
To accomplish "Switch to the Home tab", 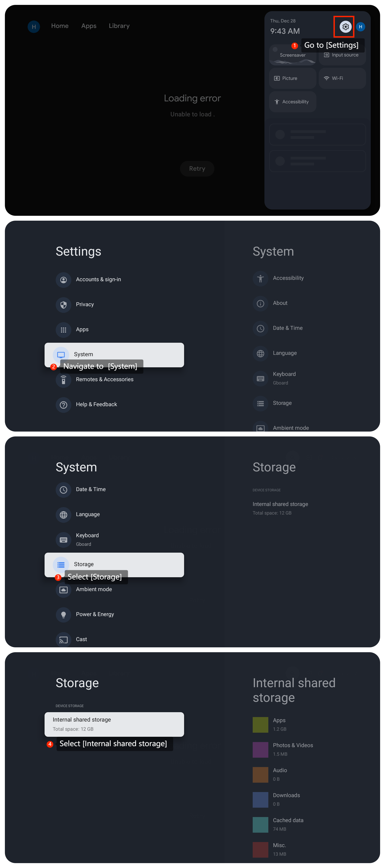I will click(x=60, y=26).
